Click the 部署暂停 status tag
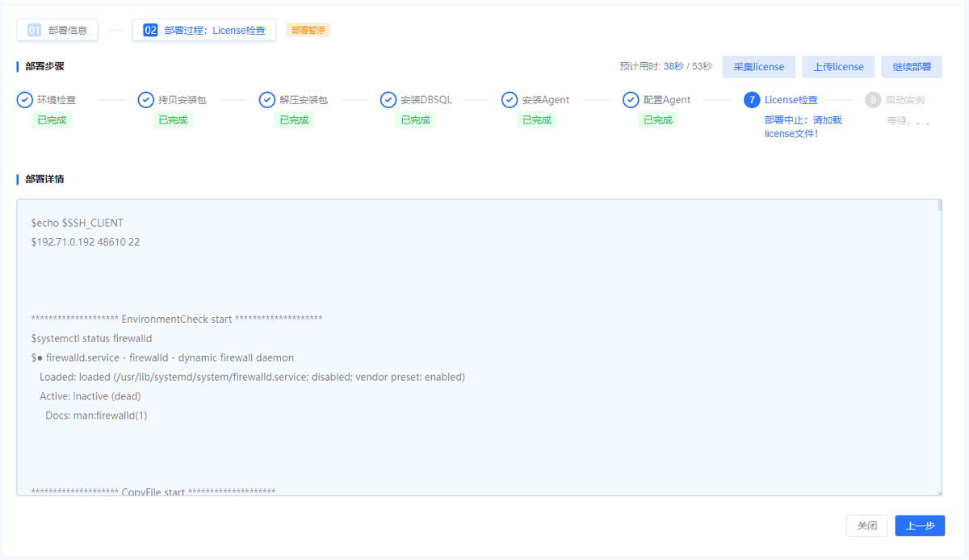 308,30
